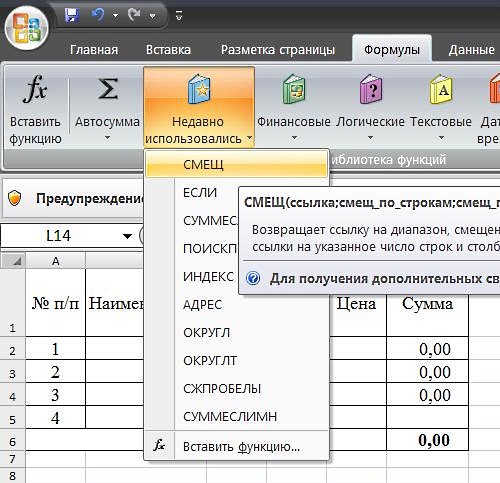Open the Логические functions book icon

pos(371,89)
